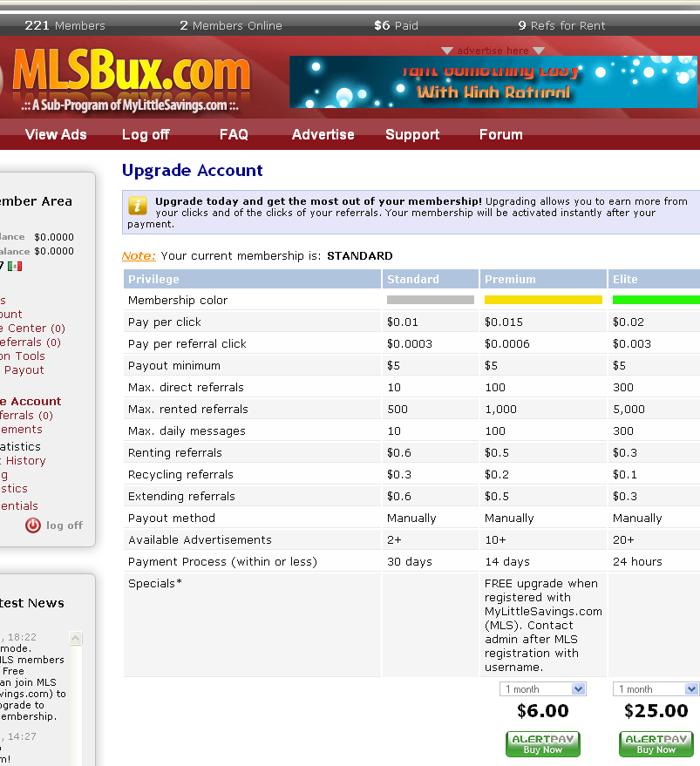Open the Support page
This screenshot has width=700, height=766.
point(412,134)
